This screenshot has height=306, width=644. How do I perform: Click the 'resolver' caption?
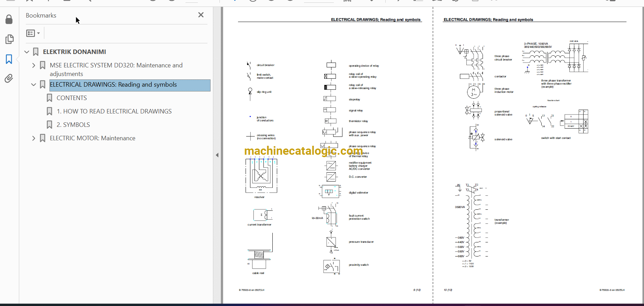259,197
